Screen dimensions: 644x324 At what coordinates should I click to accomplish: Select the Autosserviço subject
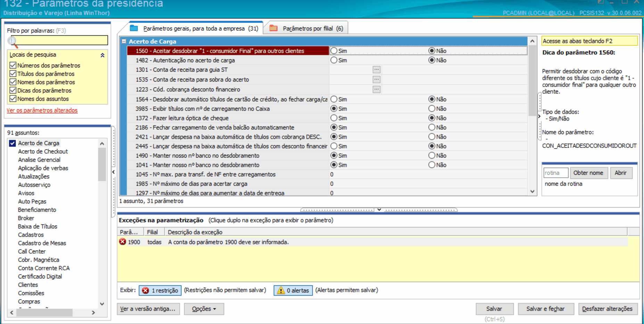click(34, 185)
